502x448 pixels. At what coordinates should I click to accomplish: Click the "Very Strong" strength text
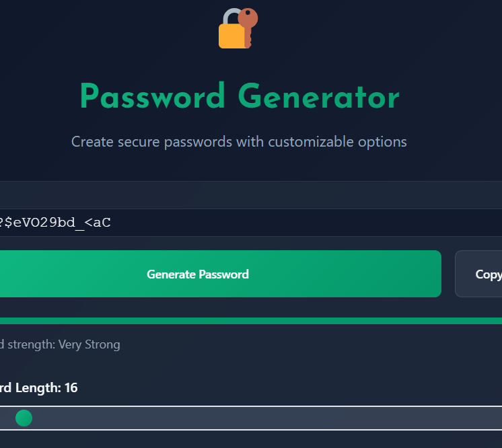pos(89,344)
